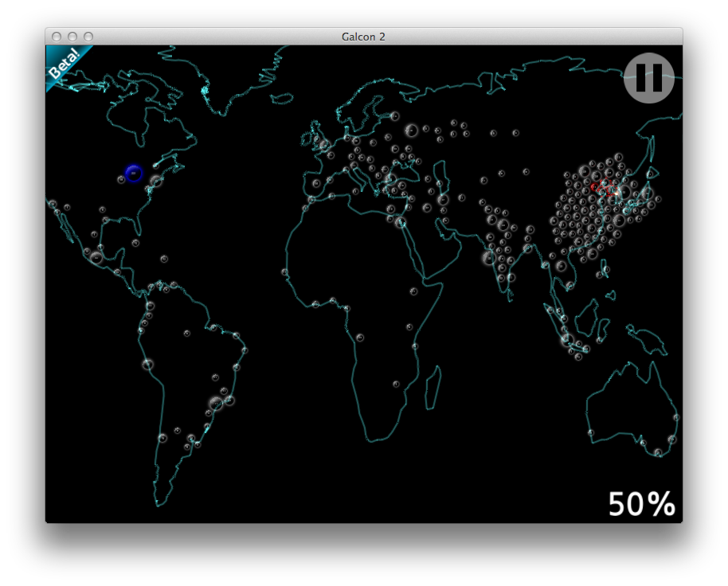The image size is (728, 586).
Task: Change the 50% fleet send percentage
Action: (x=642, y=504)
